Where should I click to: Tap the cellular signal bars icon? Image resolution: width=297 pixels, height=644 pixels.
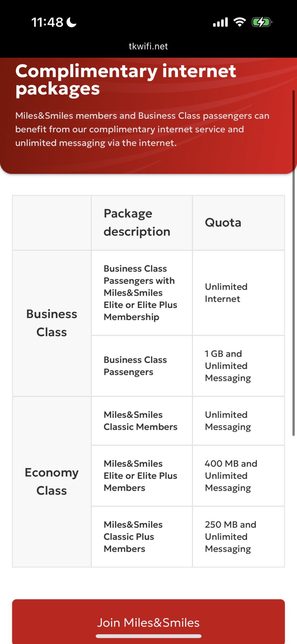click(220, 23)
